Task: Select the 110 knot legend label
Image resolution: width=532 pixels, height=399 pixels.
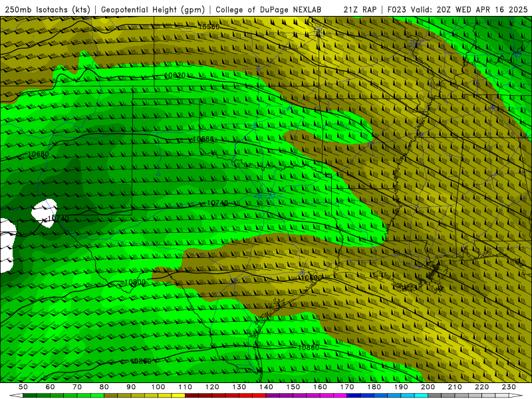Action: click(186, 387)
